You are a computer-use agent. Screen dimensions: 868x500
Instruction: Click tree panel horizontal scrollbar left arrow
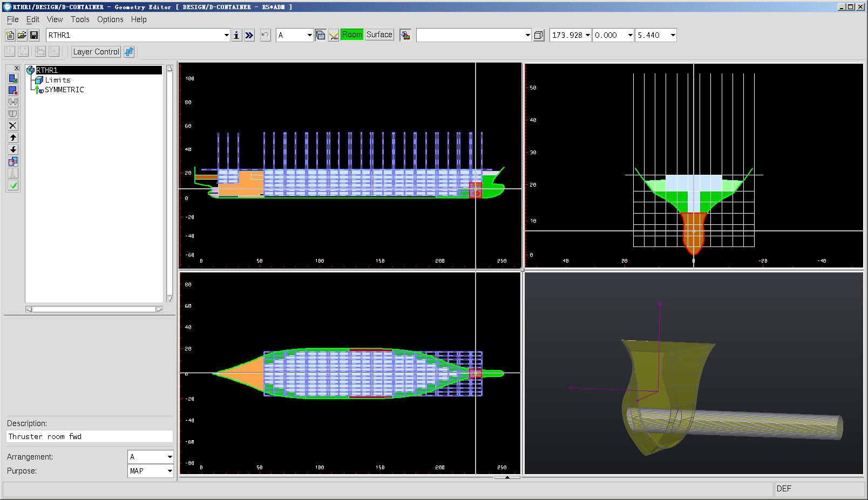tap(29, 309)
